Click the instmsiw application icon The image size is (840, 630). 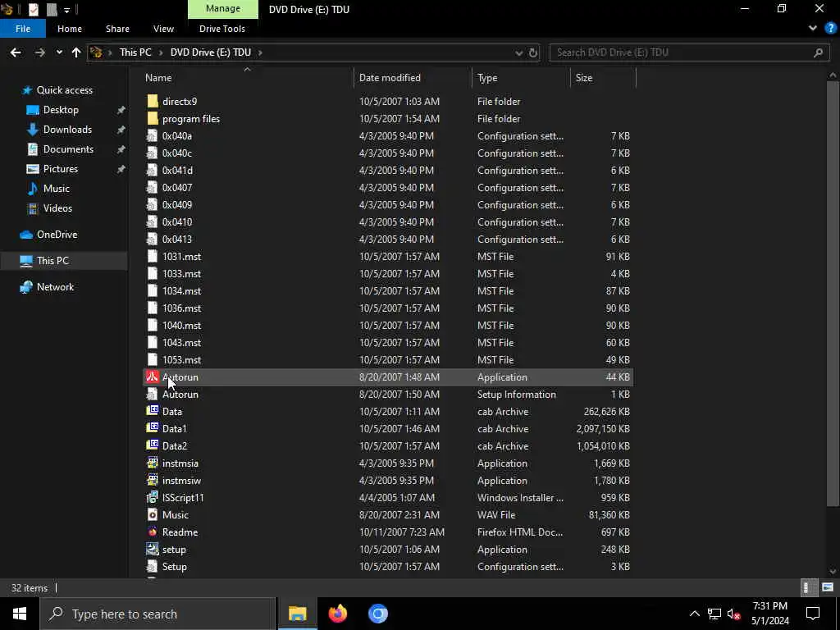[x=153, y=480]
